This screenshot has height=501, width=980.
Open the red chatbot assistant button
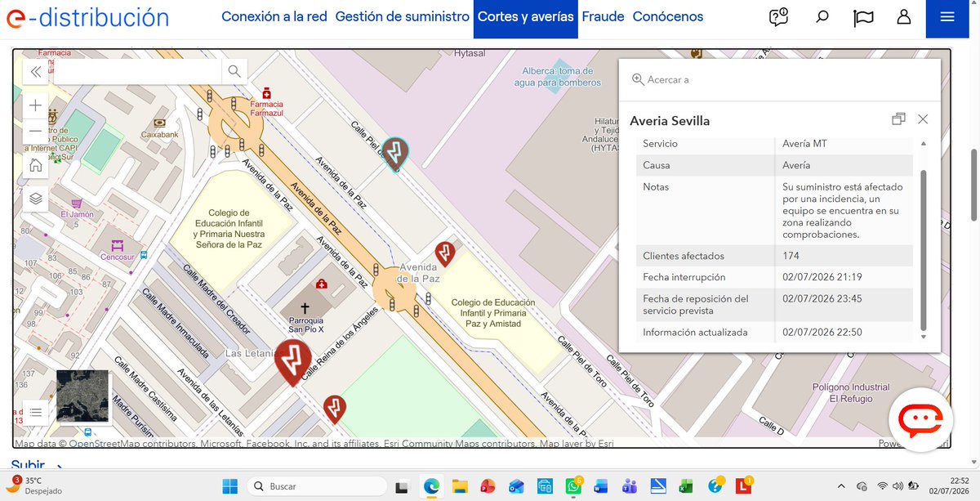point(920,420)
